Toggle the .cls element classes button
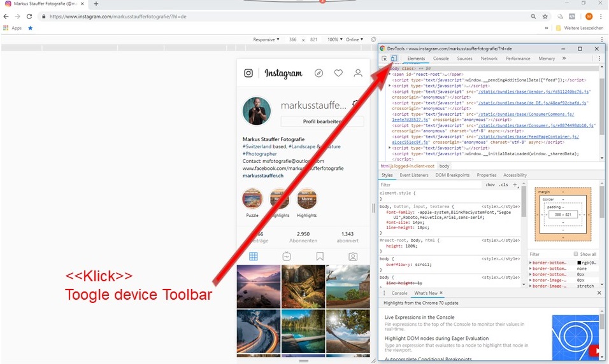Image resolution: width=609 pixels, height=364 pixels. (504, 185)
